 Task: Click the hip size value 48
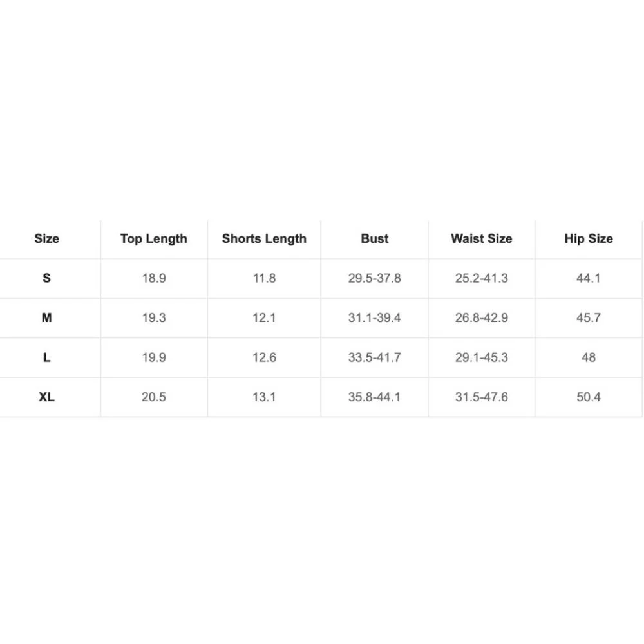[589, 357]
